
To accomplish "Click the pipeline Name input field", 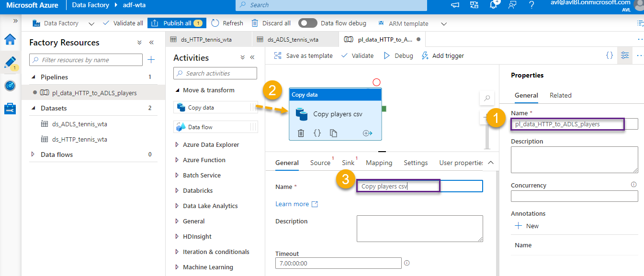I will pos(575,124).
